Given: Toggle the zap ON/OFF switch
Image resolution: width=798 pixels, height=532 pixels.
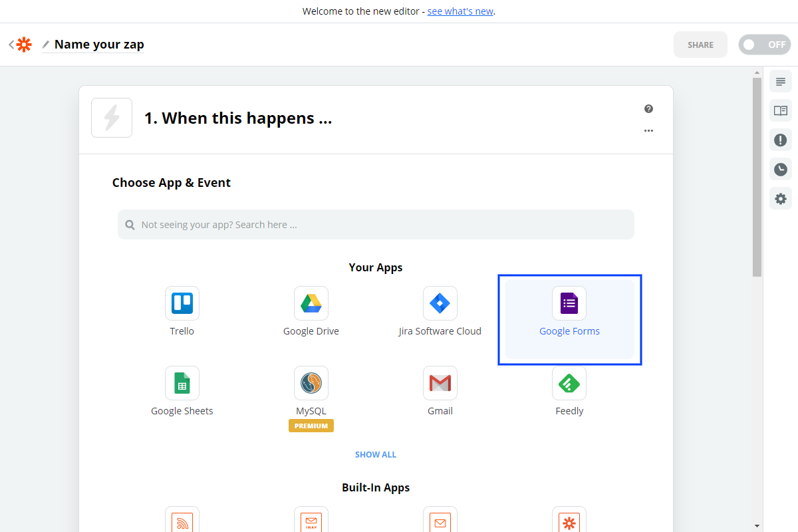Looking at the screenshot, I should click(764, 45).
